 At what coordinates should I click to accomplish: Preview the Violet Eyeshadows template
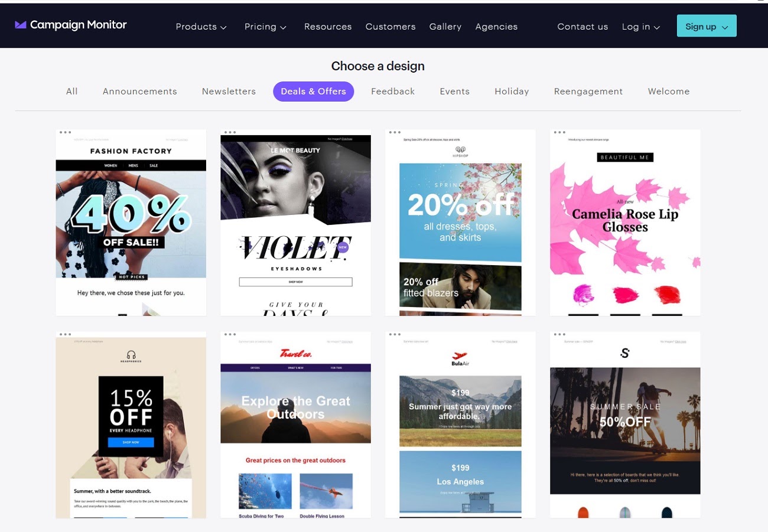(x=295, y=221)
